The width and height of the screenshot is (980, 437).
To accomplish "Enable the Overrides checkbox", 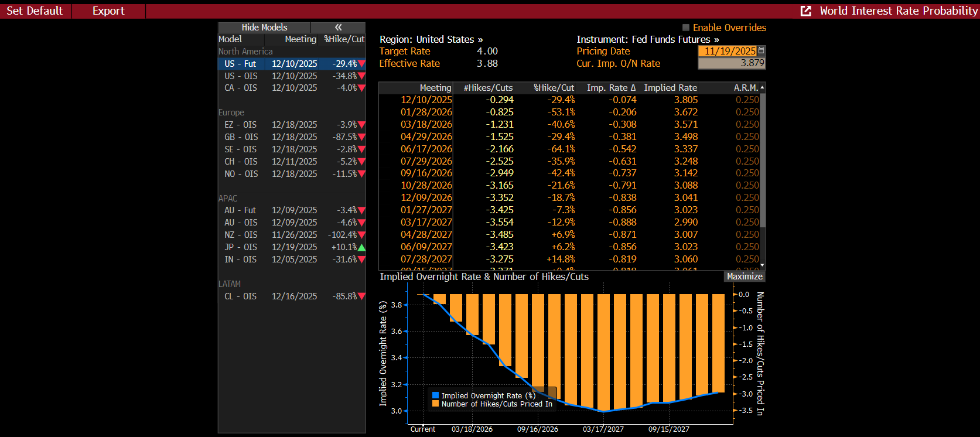I will (685, 28).
